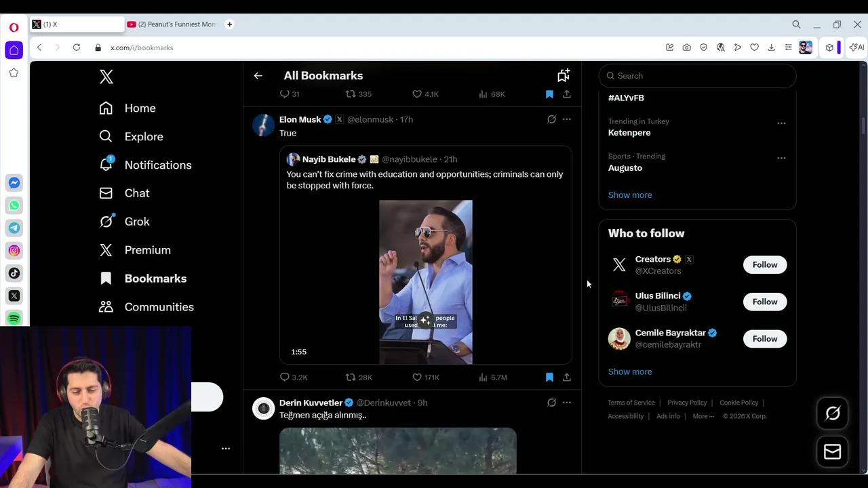Open the translate page icon
This screenshot has width=868, height=488.
coord(720,47)
